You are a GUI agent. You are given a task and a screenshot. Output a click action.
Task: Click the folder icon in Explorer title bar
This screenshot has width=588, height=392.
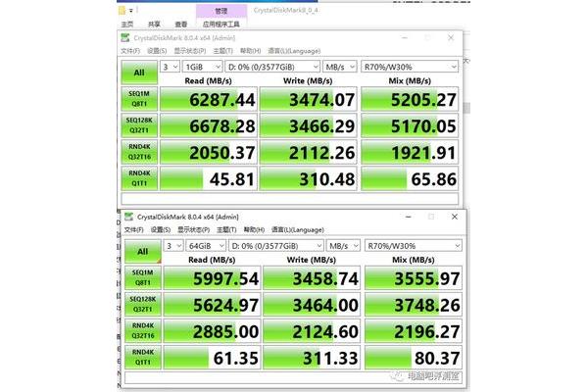click(x=122, y=11)
